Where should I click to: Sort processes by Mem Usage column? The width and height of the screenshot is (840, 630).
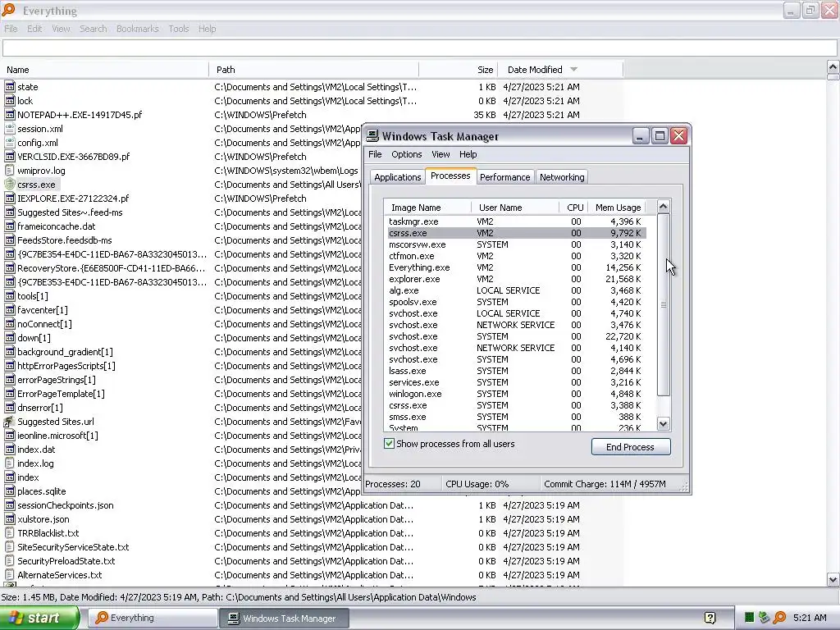618,208
